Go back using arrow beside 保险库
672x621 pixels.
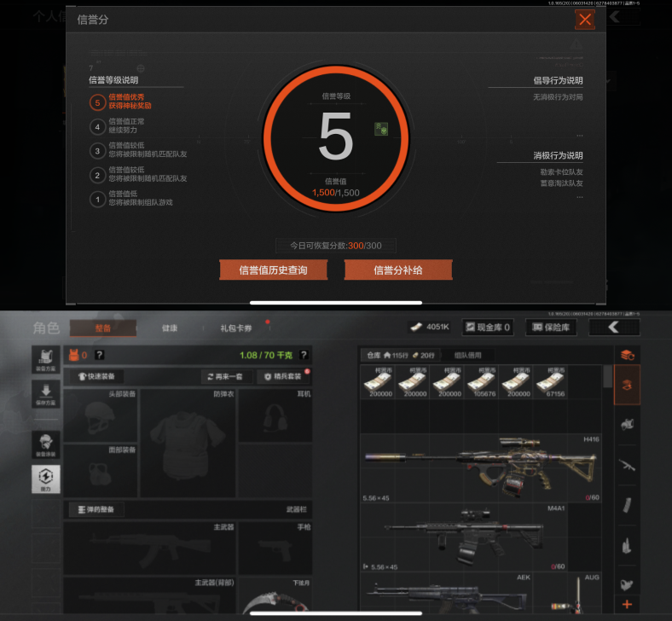tap(614, 328)
